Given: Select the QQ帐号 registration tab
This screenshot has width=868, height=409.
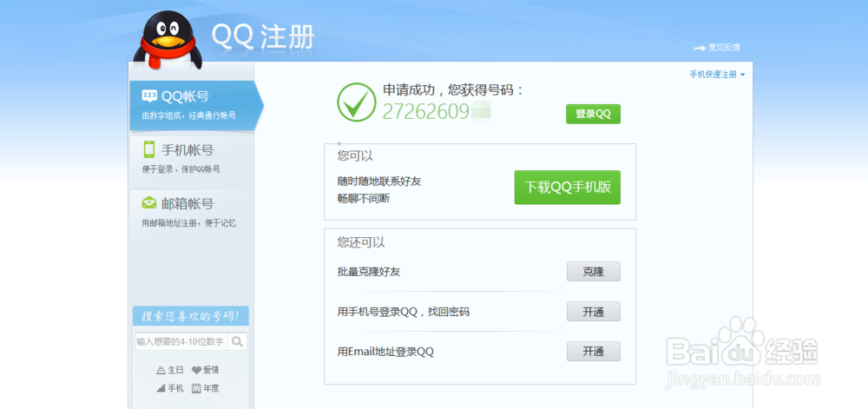Looking at the screenshot, I should pos(195,106).
